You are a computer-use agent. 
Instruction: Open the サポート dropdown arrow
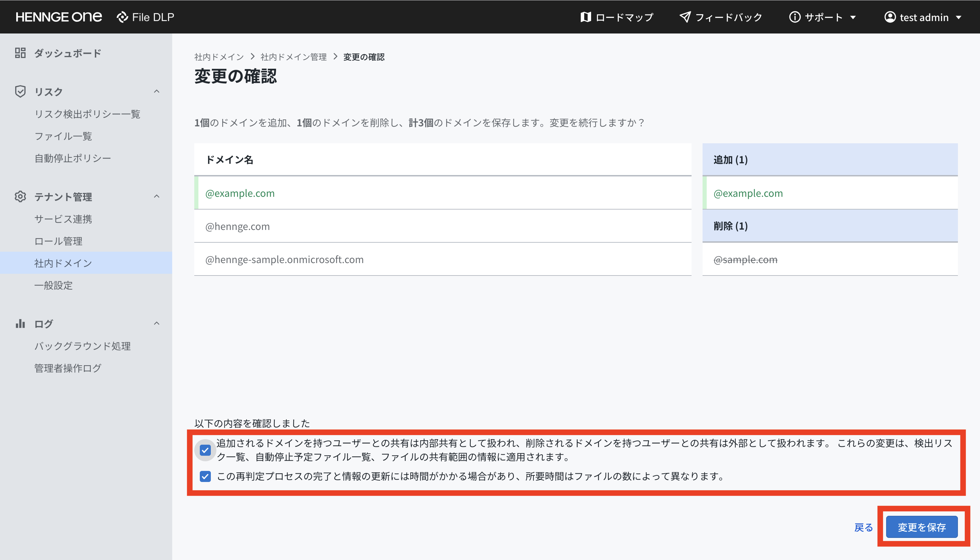[853, 17]
